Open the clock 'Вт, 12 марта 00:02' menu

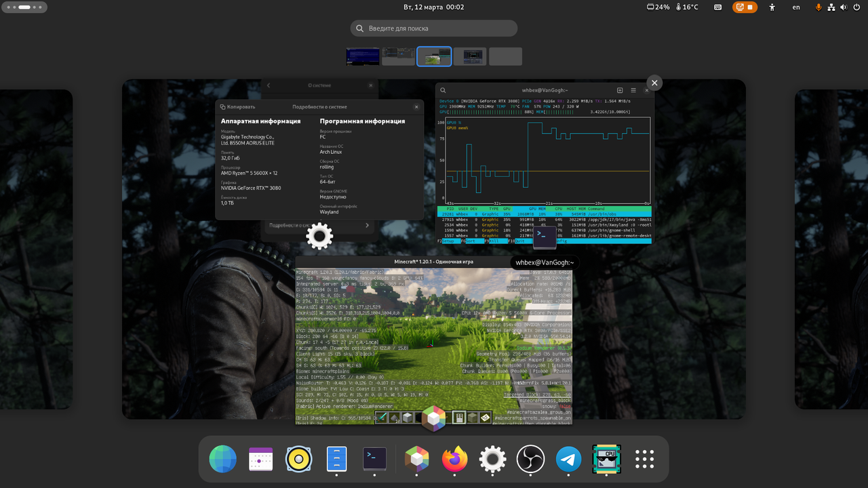point(434,7)
